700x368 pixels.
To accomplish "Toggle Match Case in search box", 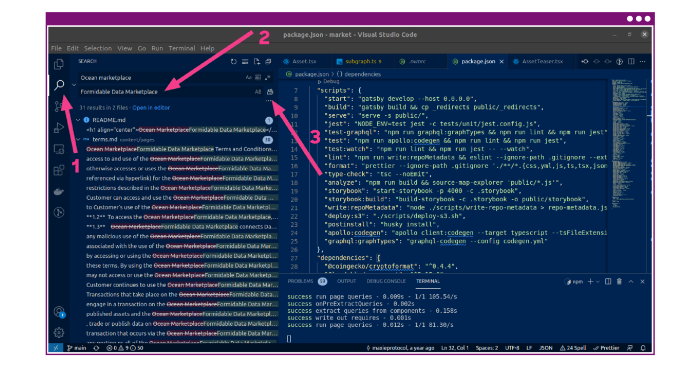I will pos(249,78).
